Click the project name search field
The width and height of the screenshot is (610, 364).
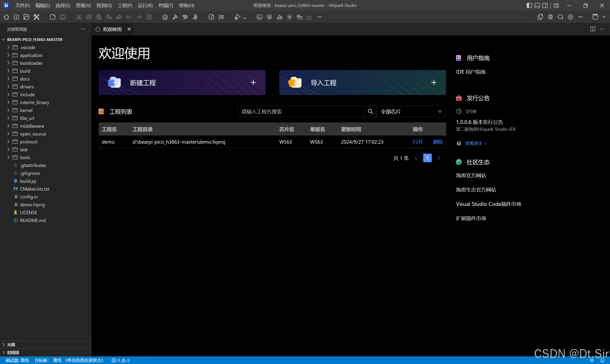coord(300,111)
